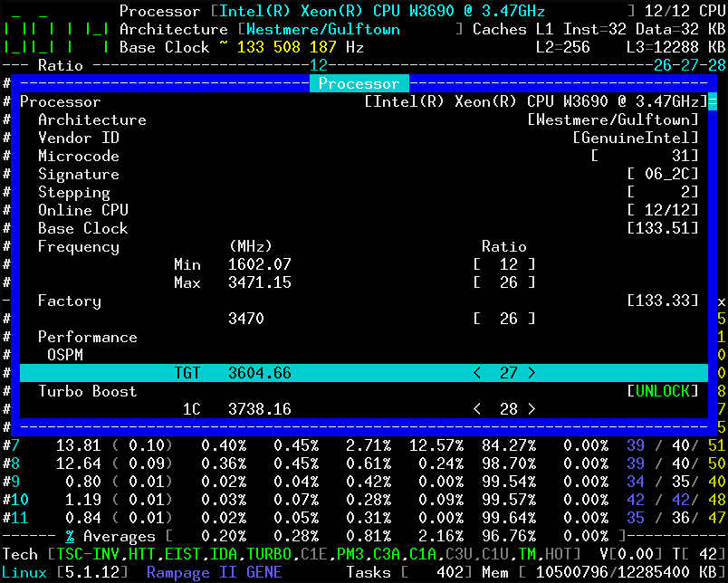
Task: Click the Linux kernel version 5.1.12
Action: (x=92, y=572)
